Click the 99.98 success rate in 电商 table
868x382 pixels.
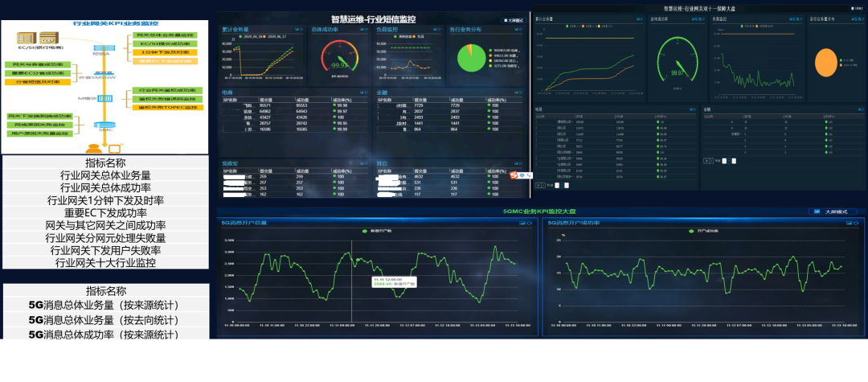pos(341,105)
